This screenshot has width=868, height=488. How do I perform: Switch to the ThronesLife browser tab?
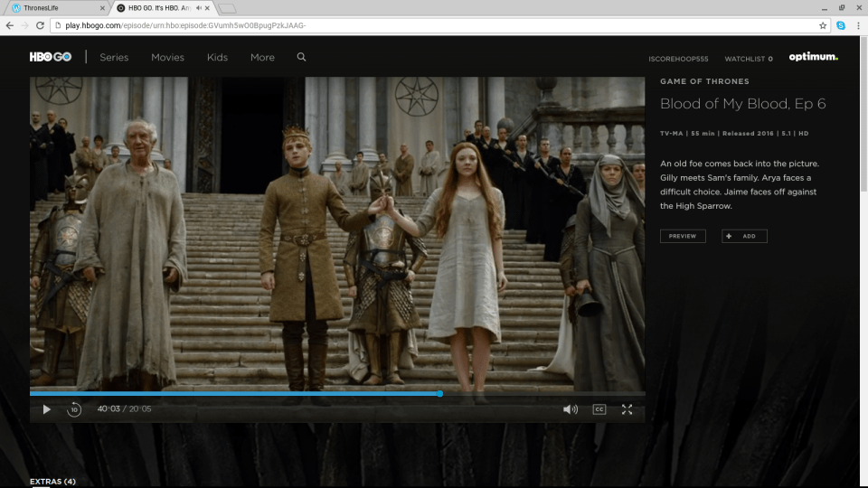54,8
